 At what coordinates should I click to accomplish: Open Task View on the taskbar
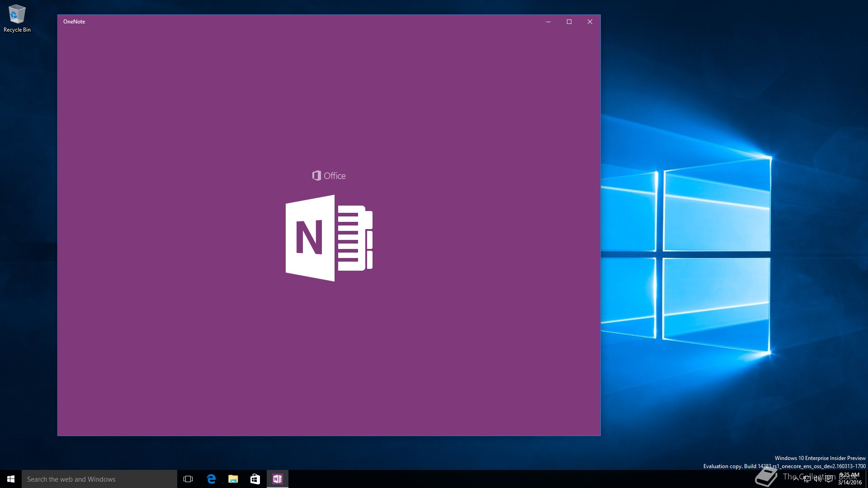[188, 479]
